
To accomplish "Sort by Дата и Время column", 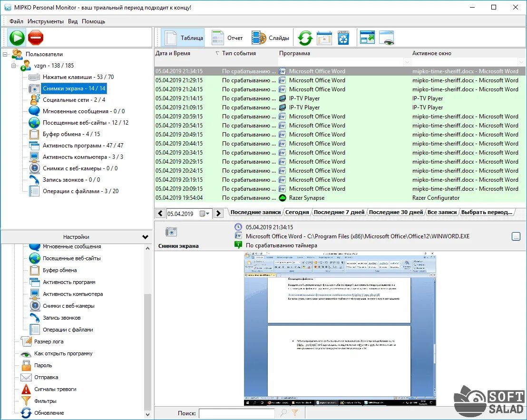I will click(173, 53).
